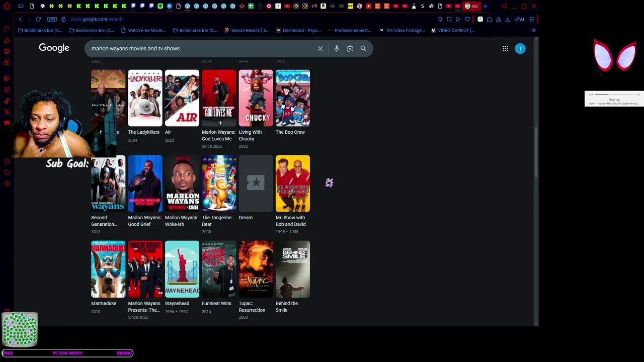Click 'Marlon Wayans Presents: The...' title
Screen dimensions: 644x362
click(144, 307)
